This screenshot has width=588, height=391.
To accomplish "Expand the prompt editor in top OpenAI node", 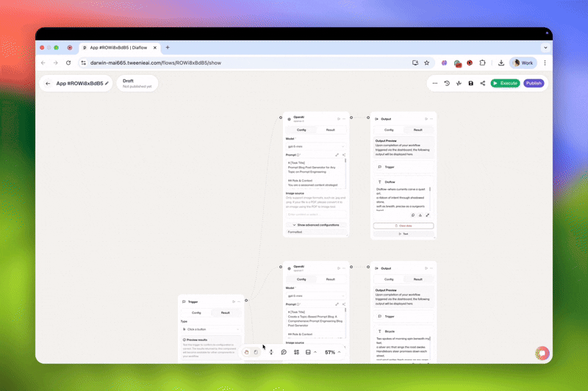I will pos(337,155).
